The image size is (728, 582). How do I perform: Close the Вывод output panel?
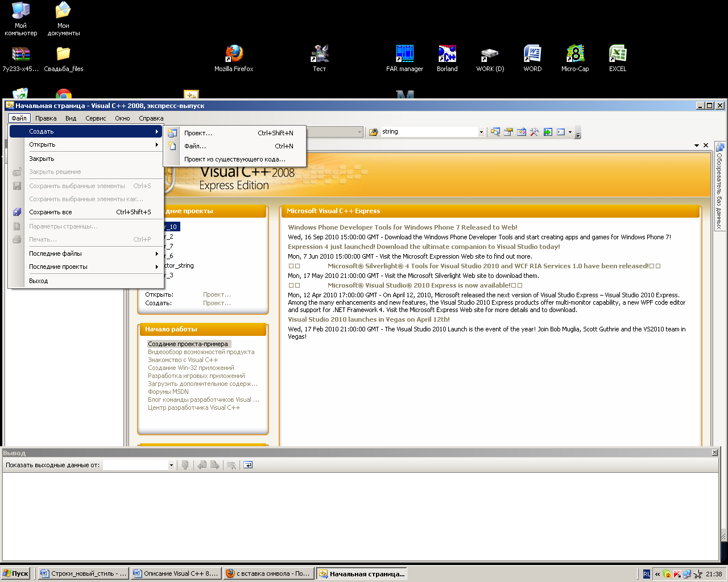tap(715, 452)
